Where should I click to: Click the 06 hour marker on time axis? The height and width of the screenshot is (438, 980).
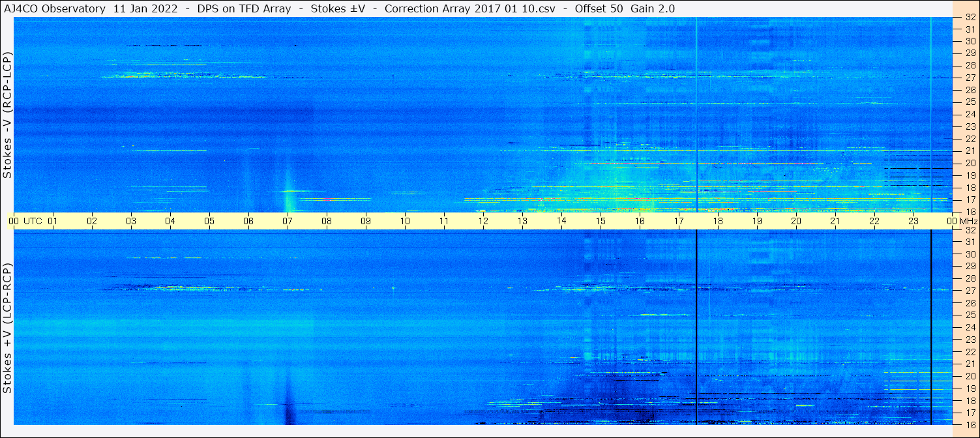point(248,221)
